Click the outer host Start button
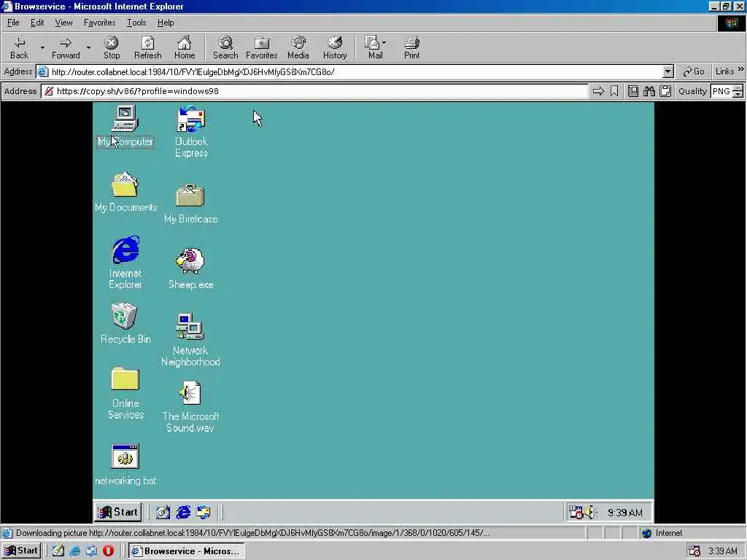This screenshot has width=747, height=560. point(21,551)
